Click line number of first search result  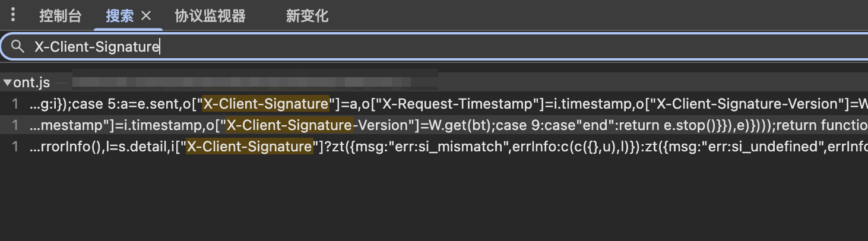(15, 104)
